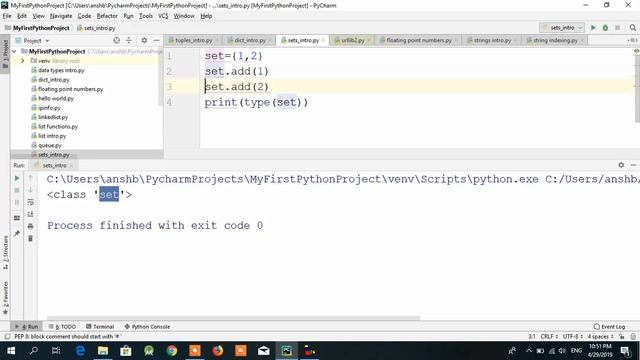
Task: Rerun sets_intro in Run panel
Action: pos(17,178)
